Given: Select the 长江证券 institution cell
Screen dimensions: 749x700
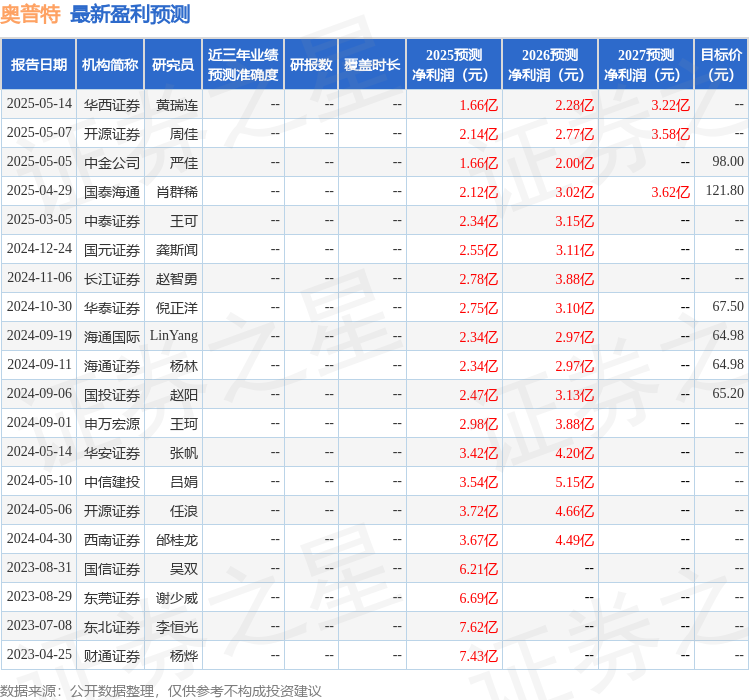Looking at the screenshot, I should point(112,279).
